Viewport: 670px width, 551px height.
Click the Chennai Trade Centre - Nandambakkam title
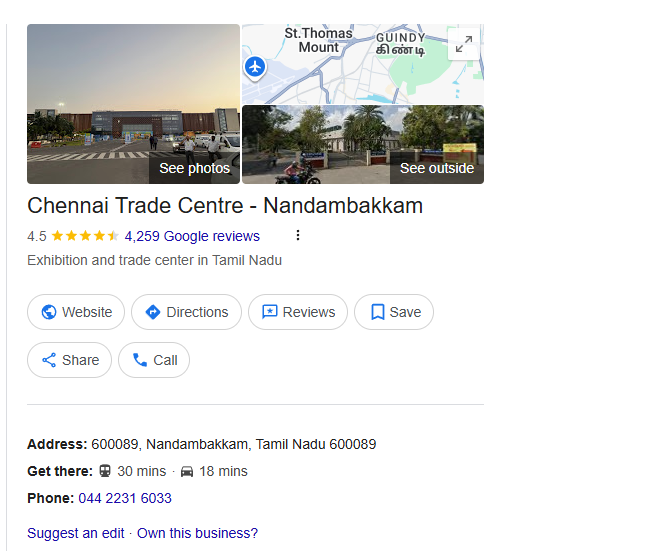(x=225, y=205)
